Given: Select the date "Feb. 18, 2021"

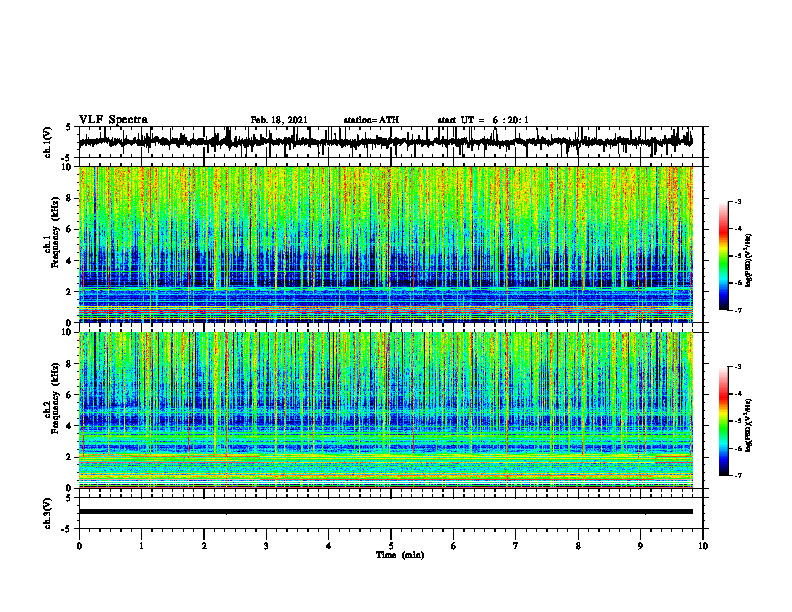Looking at the screenshot, I should tap(279, 120).
